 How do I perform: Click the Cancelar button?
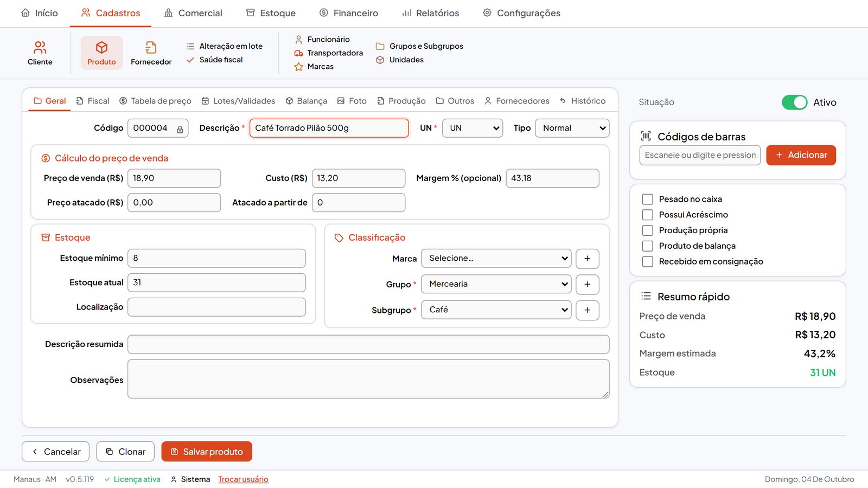point(55,452)
